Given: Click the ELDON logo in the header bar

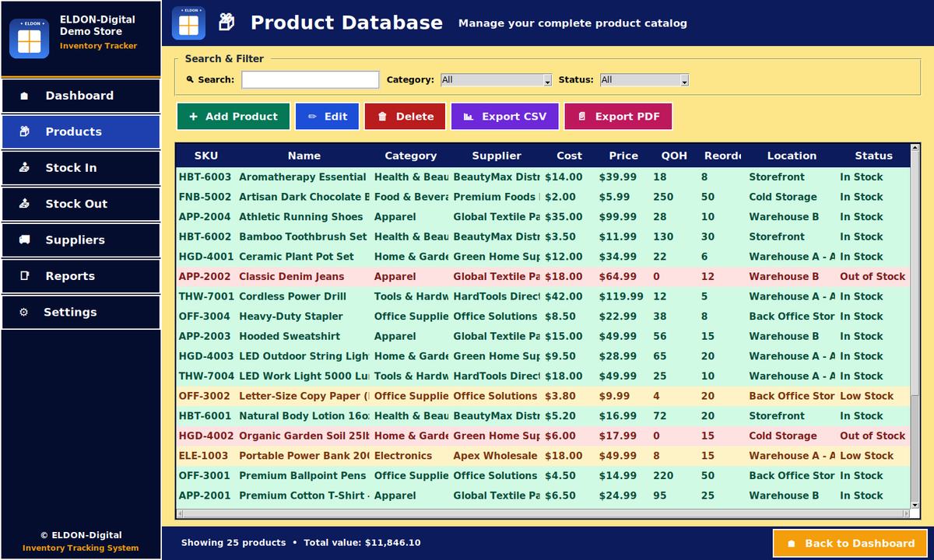Looking at the screenshot, I should point(188,23).
